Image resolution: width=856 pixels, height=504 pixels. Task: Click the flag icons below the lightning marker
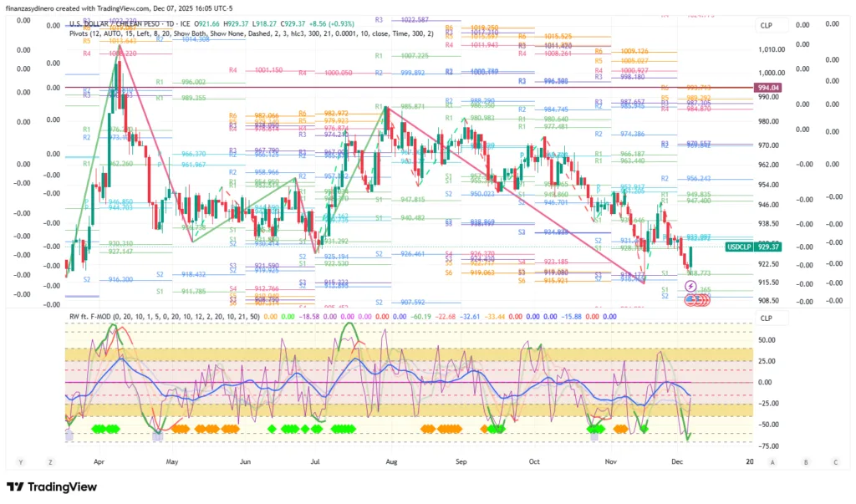coord(693,299)
